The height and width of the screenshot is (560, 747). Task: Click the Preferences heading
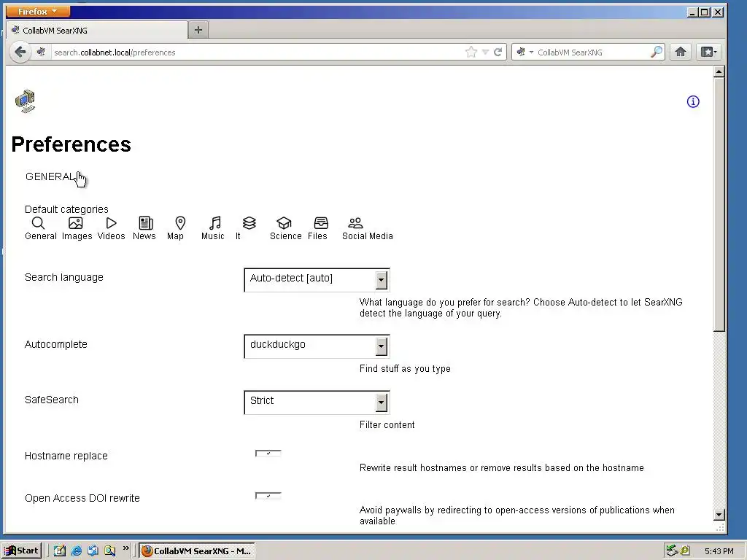[x=71, y=144]
